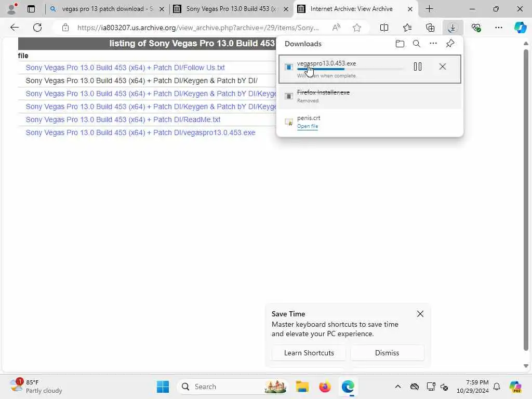
Task: Switch to the vegas pro 13 patch download tab
Action: [107, 9]
